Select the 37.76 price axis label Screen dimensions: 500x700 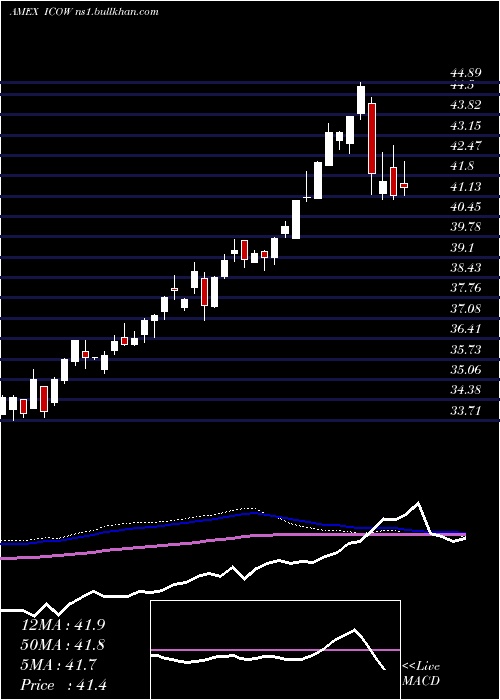pos(465,288)
